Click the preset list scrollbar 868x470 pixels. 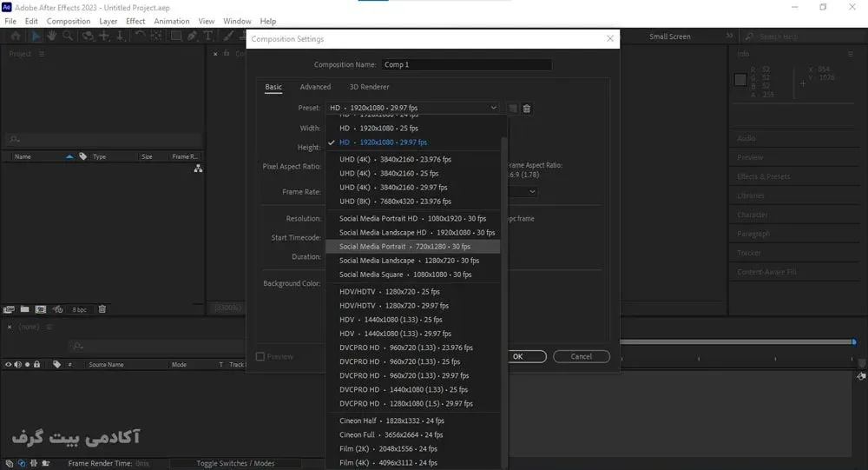point(503,302)
